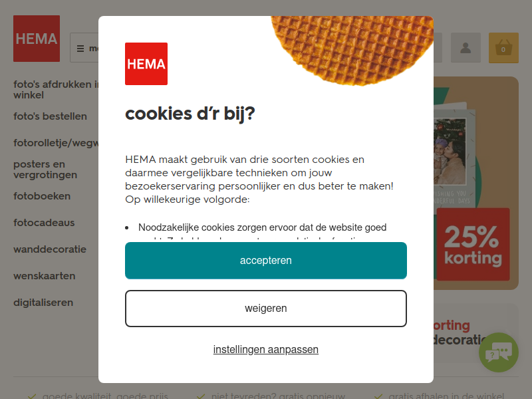This screenshot has height=399, width=532.
Task: Select fotoboeken in the sidebar
Action: [42, 196]
